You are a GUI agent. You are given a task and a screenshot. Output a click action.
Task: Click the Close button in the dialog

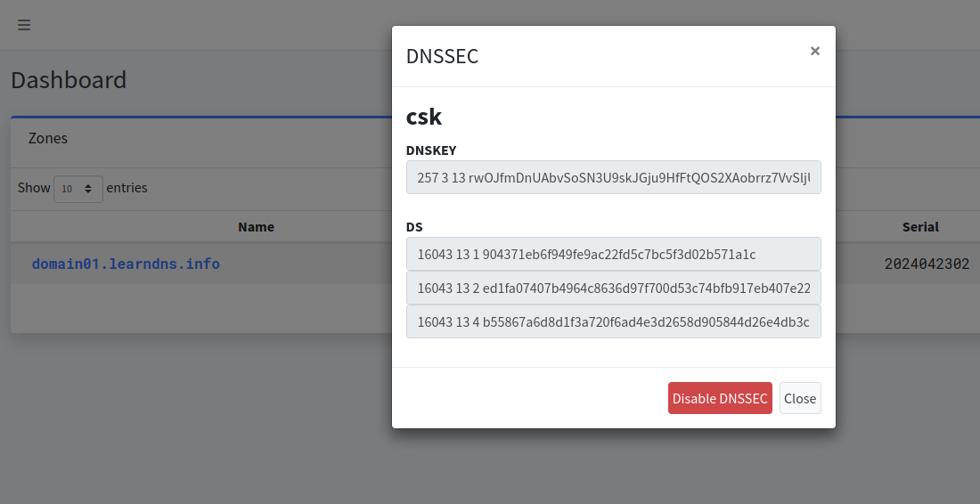pyautogui.click(x=800, y=398)
